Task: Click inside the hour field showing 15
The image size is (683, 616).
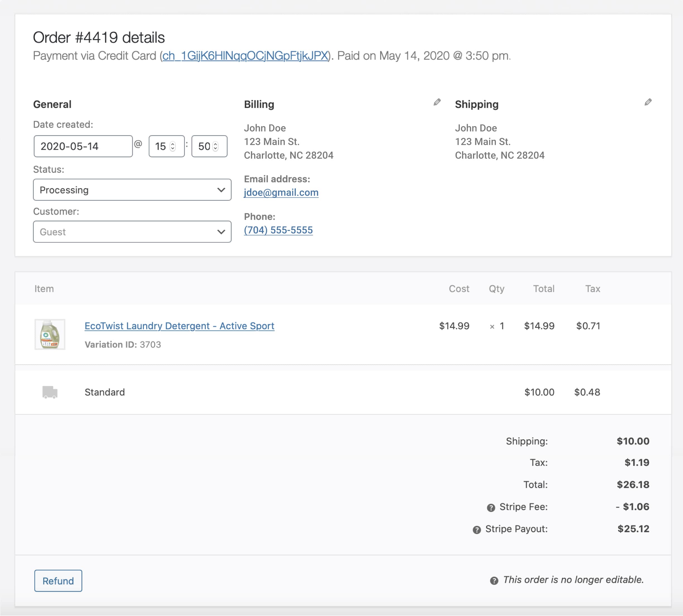Action: point(160,146)
